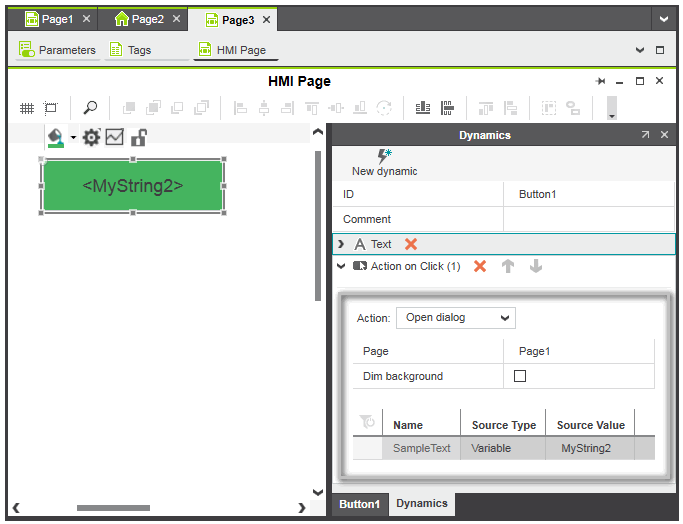683x524 pixels.
Task: Select the green MyString2 button on canvas
Action: [x=132, y=186]
